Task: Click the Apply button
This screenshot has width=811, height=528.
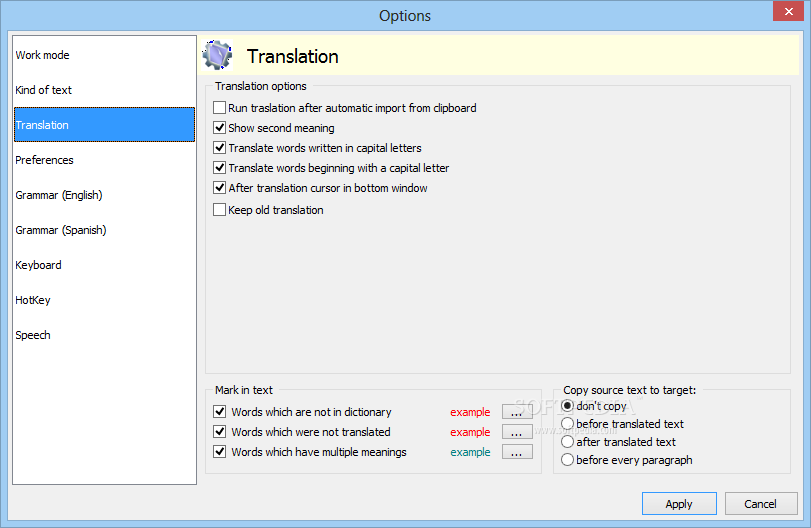Action: coord(679,504)
